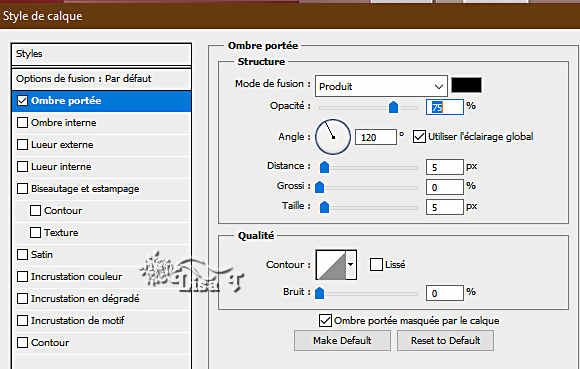
Task: Uncheck the Ombre portée checkbox
Action: click(23, 101)
